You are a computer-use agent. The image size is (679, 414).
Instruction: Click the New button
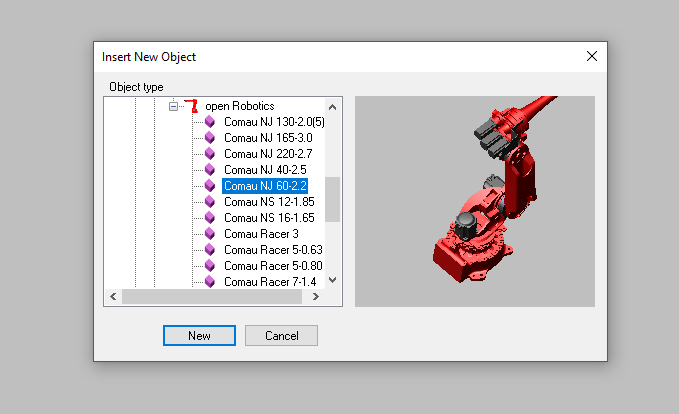pyautogui.click(x=199, y=336)
